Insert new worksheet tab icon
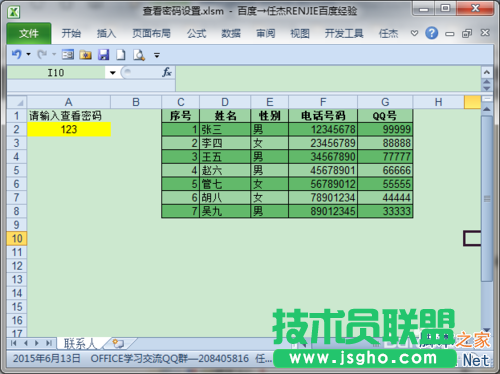The width and height of the screenshot is (500, 374). coord(118,343)
